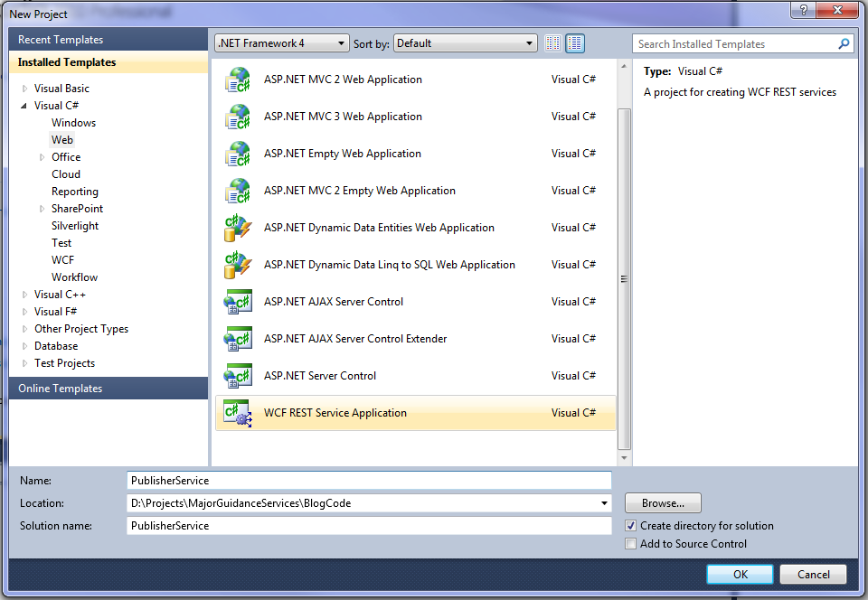
Task: Open the Recent Templates section
Action: tap(108, 40)
